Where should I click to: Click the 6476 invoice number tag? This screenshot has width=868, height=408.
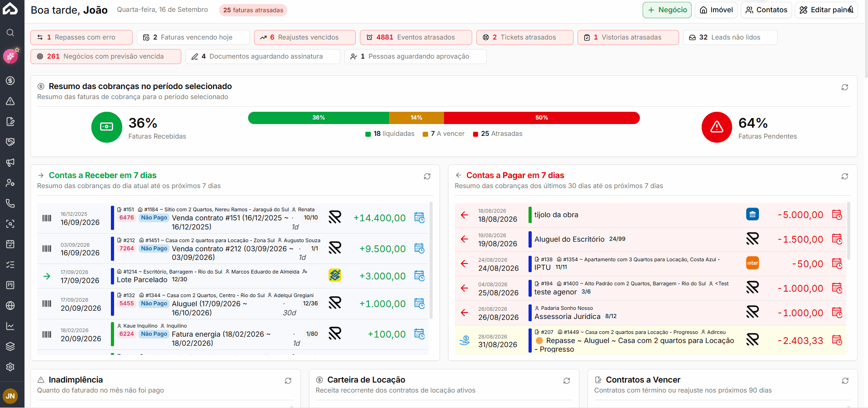[127, 218]
